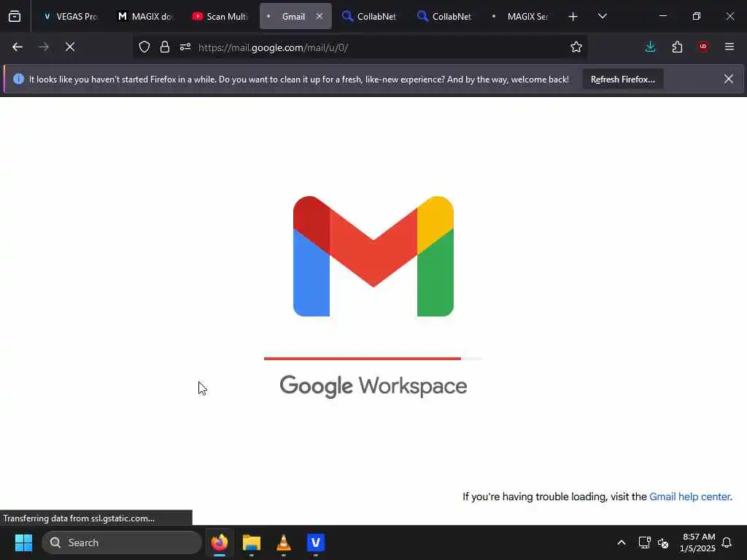Open the Firefox application menu

[729, 47]
